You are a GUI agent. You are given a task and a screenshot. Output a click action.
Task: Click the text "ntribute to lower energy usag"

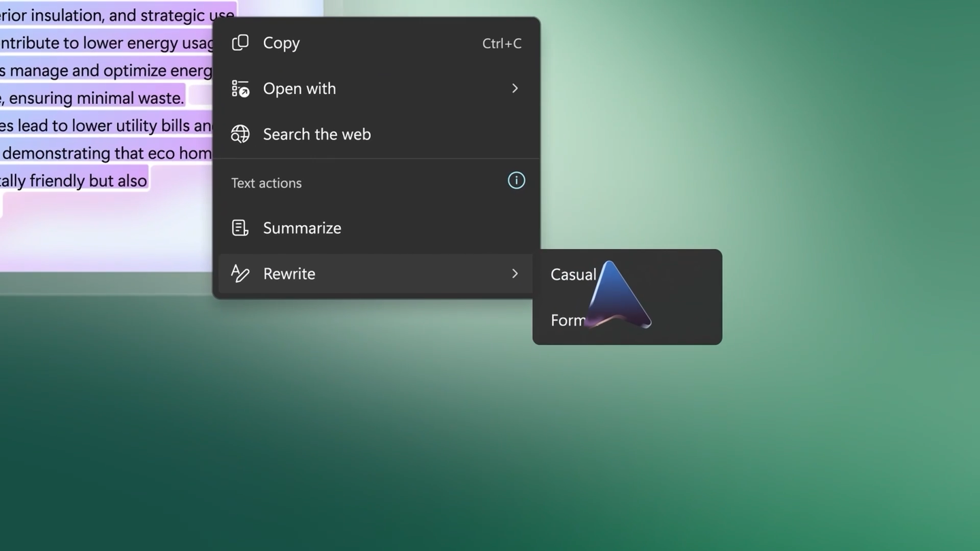(107, 43)
